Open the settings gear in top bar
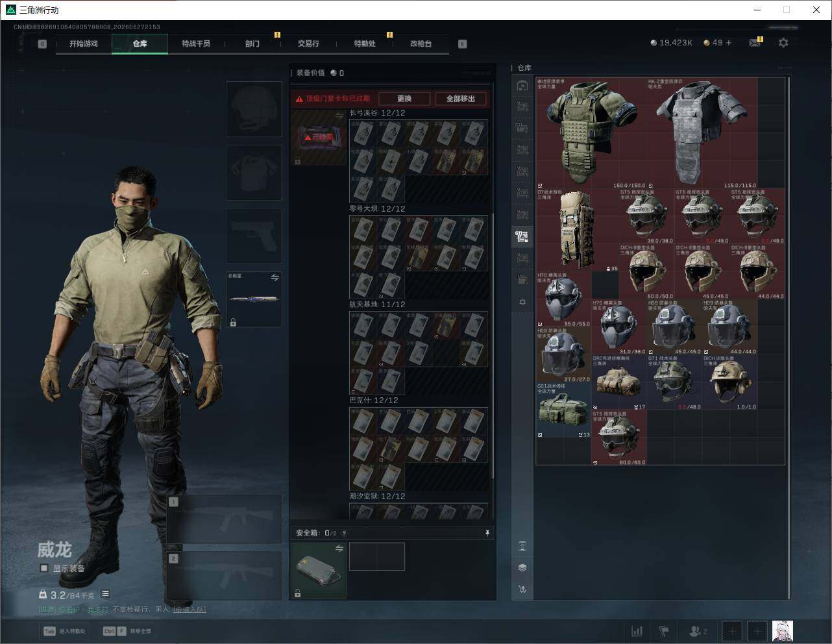The height and width of the screenshot is (644, 832). (783, 43)
